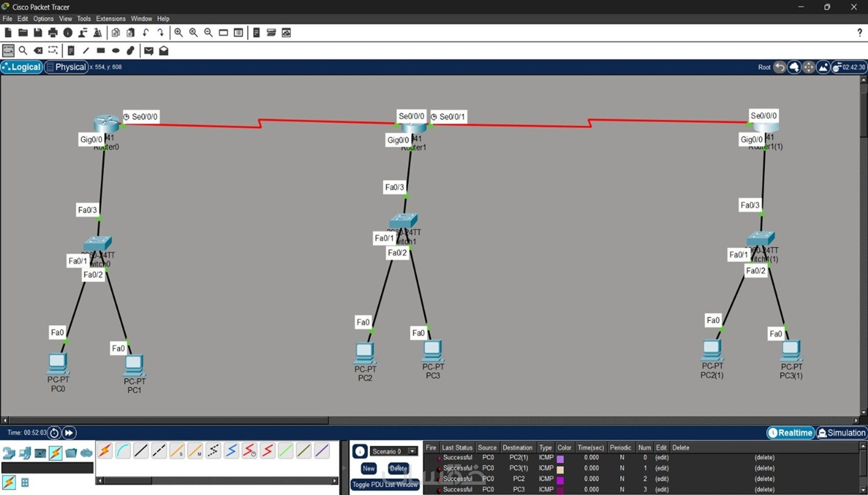Viewport: 868px width, 495px height.
Task: Click the Destination column header
Action: (x=517, y=448)
